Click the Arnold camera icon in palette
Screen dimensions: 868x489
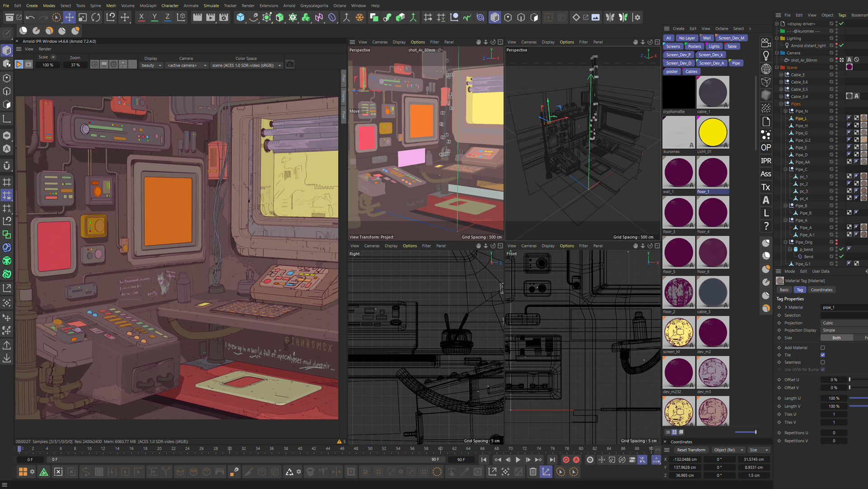766,43
